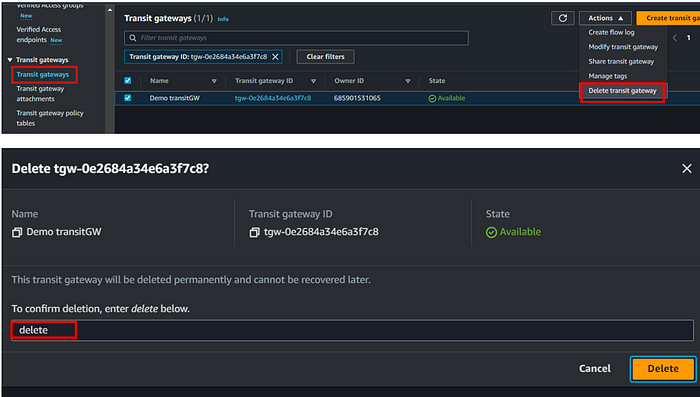Collapse the Transit gateways sidebar section
This screenshot has width=700, height=397.
tap(10, 60)
